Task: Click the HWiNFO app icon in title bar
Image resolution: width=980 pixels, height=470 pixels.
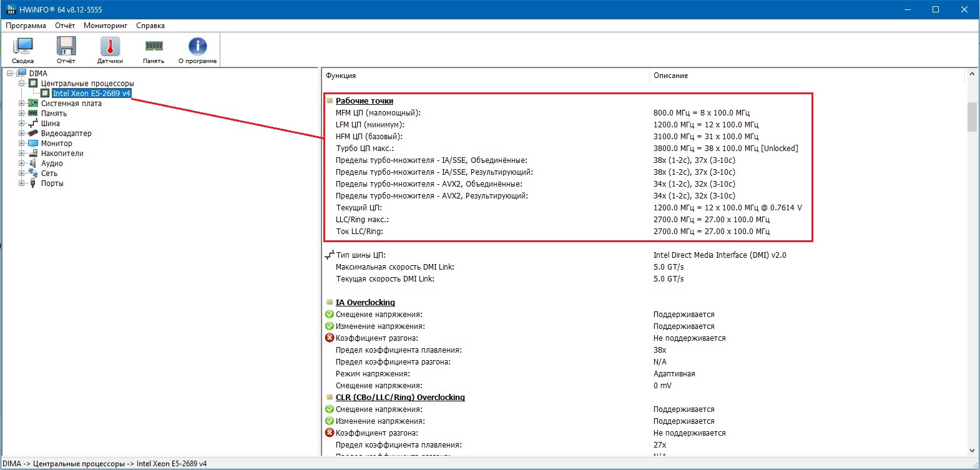Action: pos(11,9)
